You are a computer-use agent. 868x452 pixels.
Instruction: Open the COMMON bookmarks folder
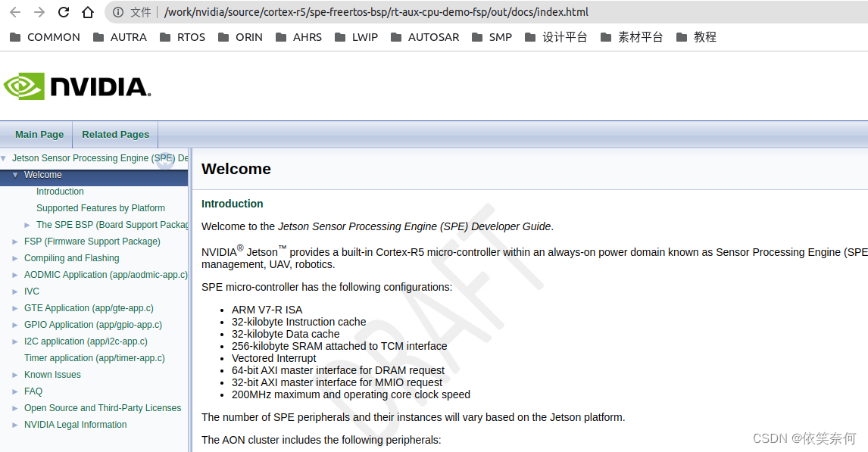(45, 37)
